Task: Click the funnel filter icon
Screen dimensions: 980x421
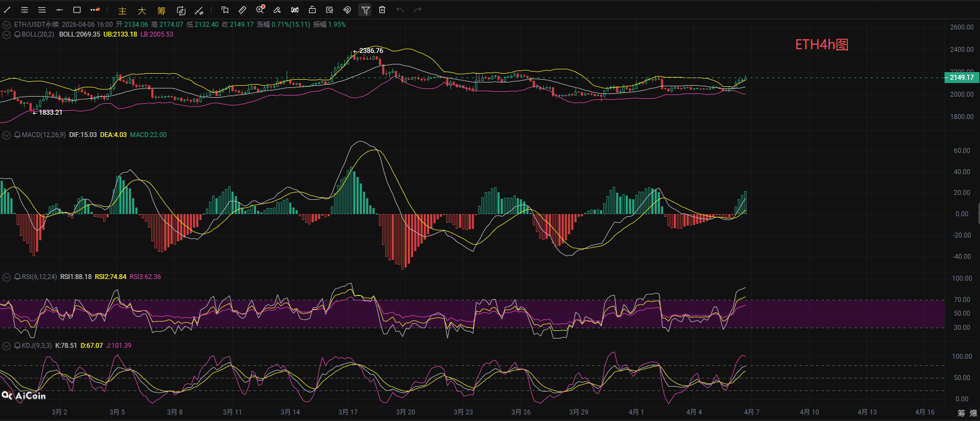Action: coord(365,10)
